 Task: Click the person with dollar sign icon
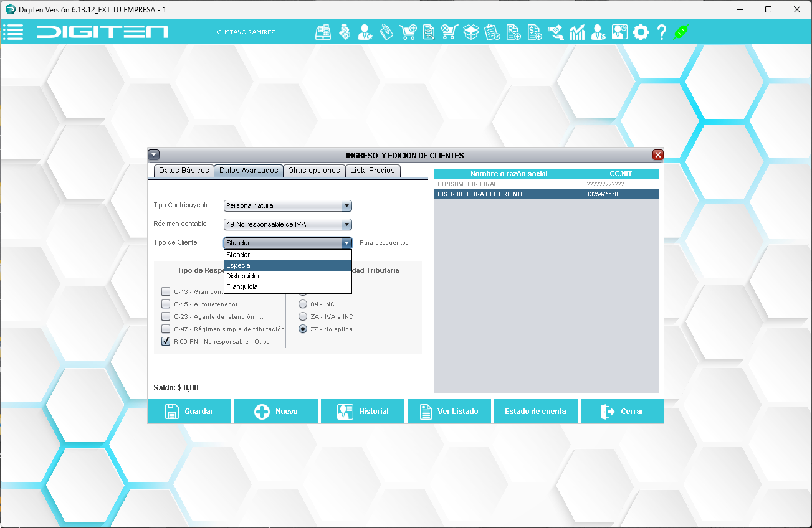pyautogui.click(x=598, y=32)
